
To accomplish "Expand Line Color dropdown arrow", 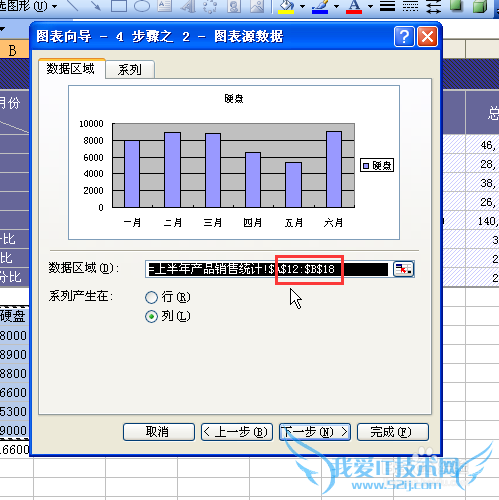I will (x=336, y=6).
